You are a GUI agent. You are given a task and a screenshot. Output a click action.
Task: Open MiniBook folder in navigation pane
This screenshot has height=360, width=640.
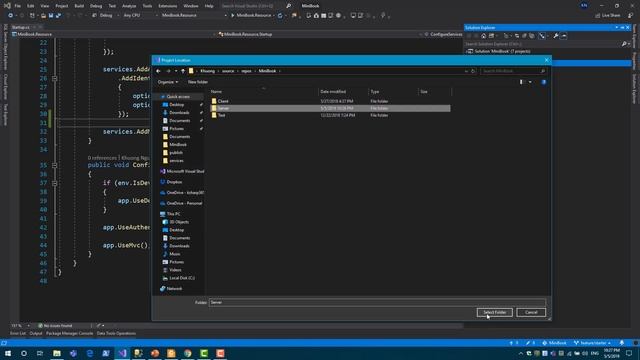178,144
